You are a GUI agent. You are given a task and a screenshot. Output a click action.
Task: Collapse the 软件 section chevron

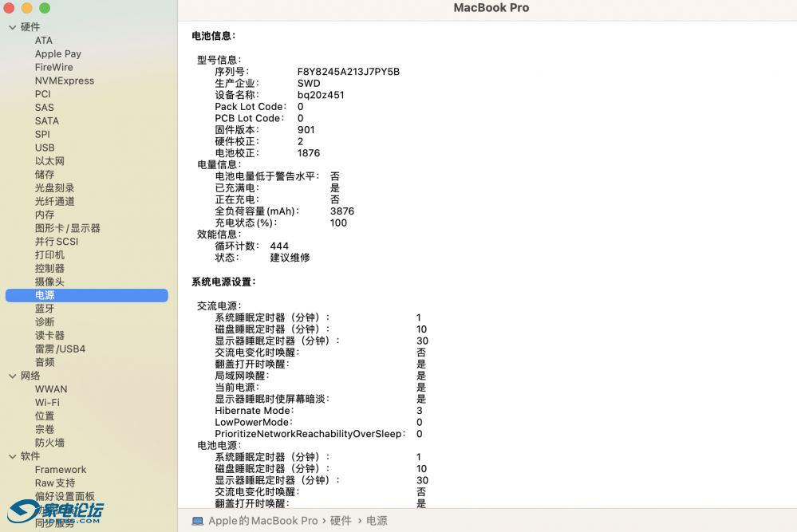13,456
